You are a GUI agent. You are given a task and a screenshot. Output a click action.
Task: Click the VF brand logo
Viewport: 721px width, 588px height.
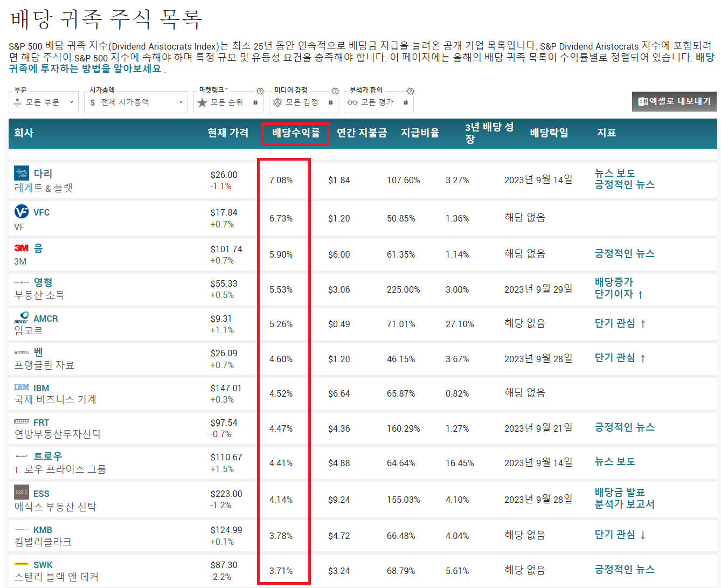click(21, 212)
